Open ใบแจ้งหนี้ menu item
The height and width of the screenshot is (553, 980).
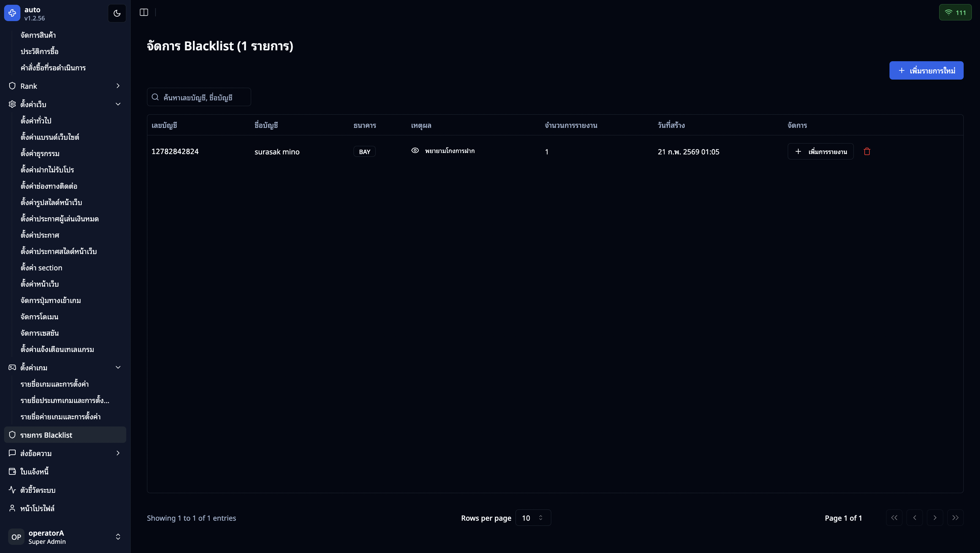point(34,472)
